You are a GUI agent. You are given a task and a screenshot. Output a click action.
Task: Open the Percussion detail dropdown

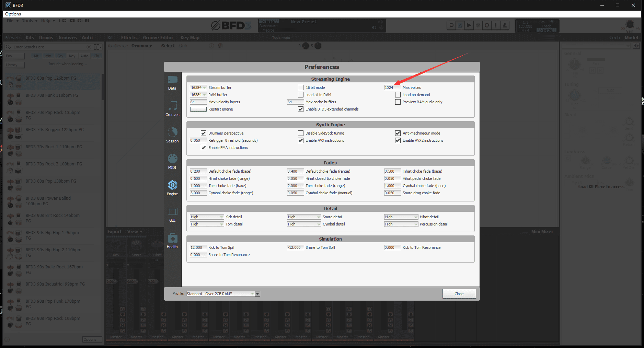pos(401,224)
